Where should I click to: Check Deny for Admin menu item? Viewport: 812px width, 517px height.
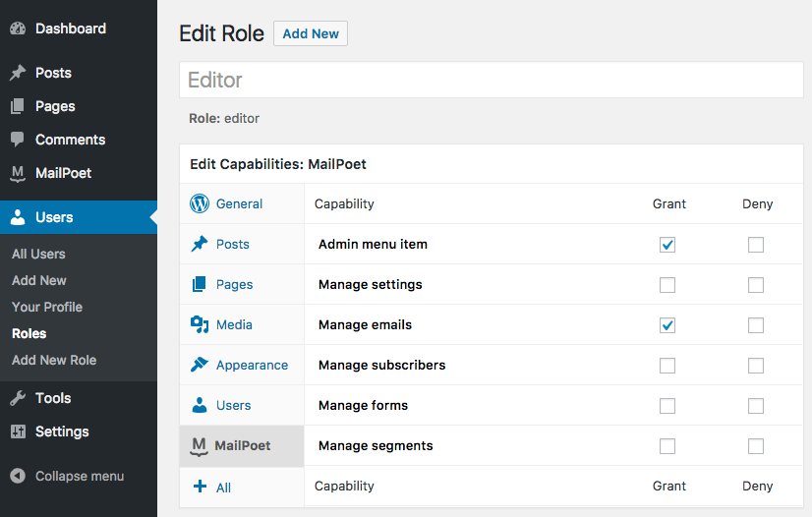[x=756, y=245]
